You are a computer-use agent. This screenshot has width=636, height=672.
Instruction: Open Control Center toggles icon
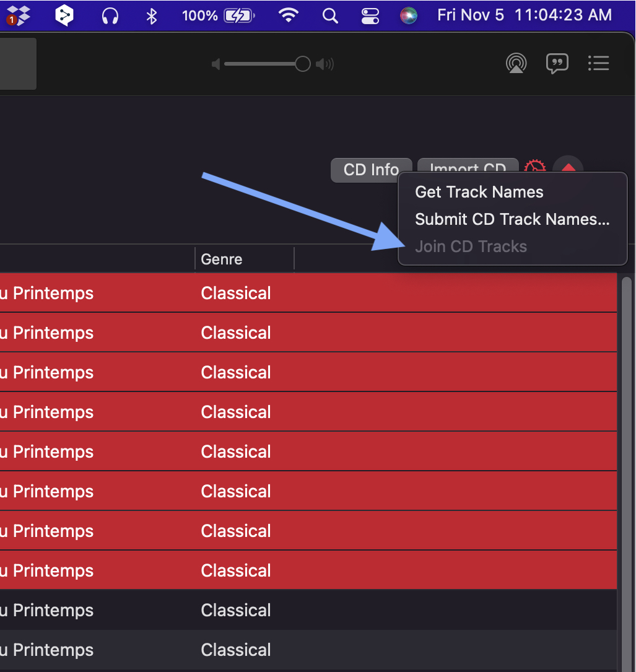[370, 16]
